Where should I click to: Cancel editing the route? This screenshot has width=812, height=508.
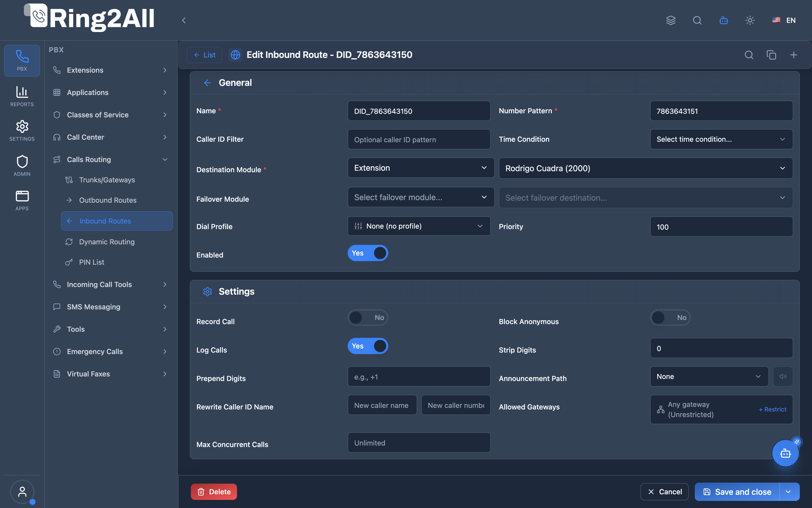pyautogui.click(x=664, y=492)
